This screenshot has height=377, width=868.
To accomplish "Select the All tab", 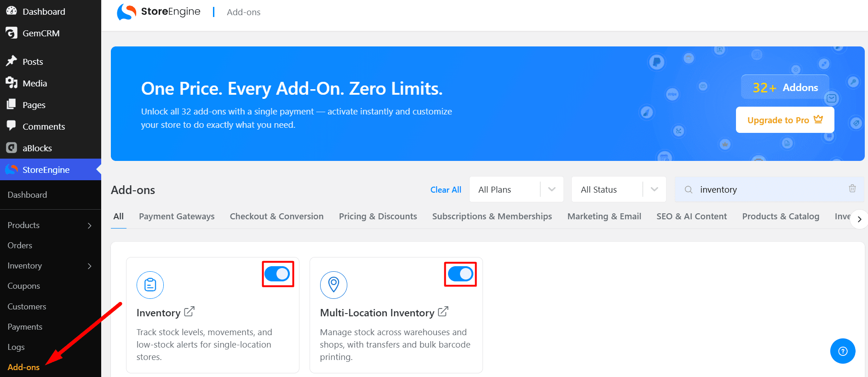I will [x=119, y=217].
